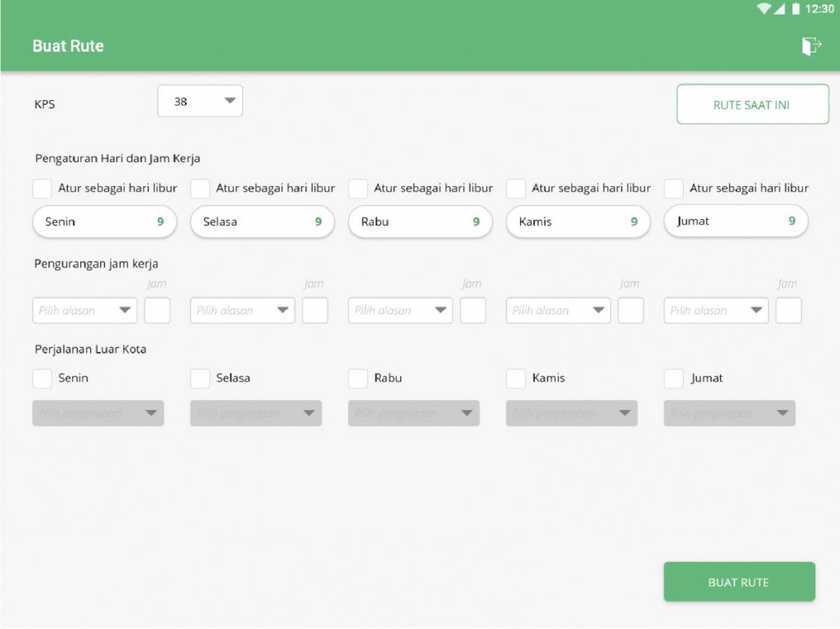840x629 pixels.
Task: Tap the Buat Rute header title
Action: (x=68, y=46)
